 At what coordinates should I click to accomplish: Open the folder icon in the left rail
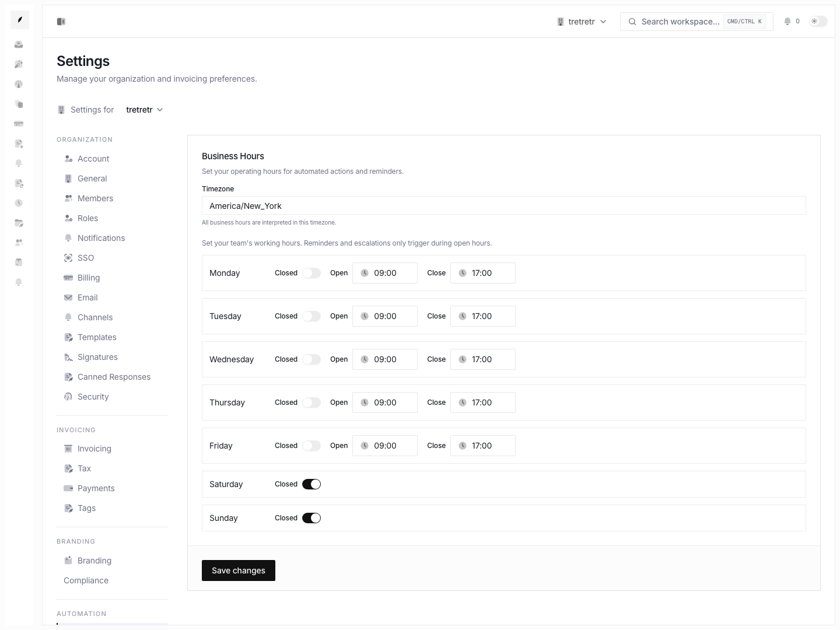click(x=19, y=223)
